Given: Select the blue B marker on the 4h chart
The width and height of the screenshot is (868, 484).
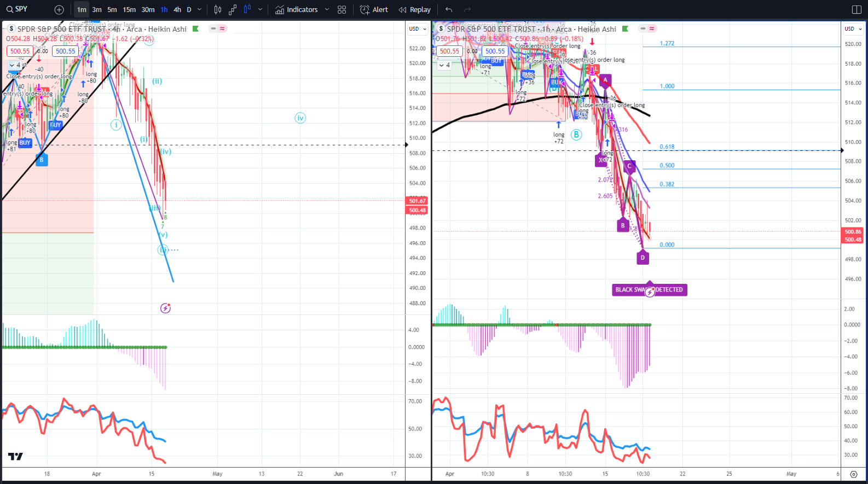Looking at the screenshot, I should click(42, 160).
